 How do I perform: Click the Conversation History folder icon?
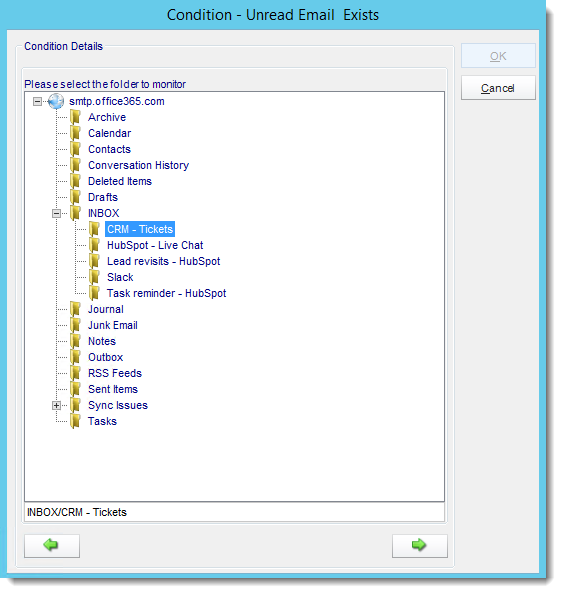tap(76, 165)
